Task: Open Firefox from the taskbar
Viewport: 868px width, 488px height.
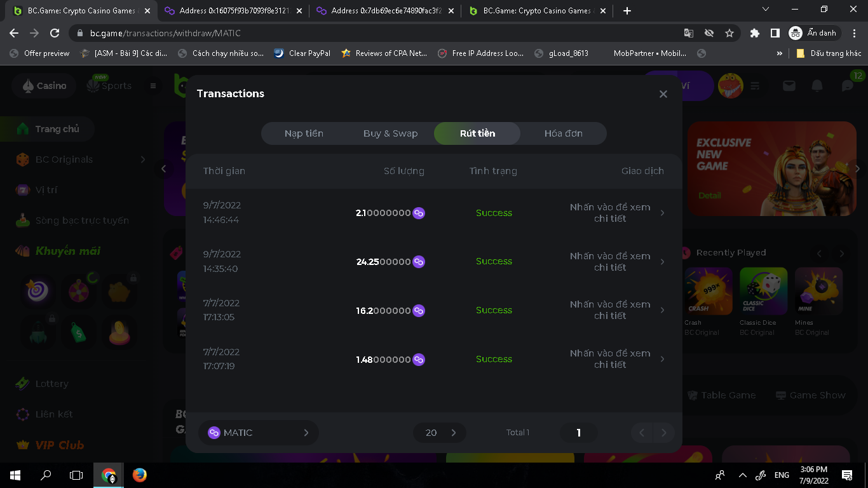Action: 140,475
